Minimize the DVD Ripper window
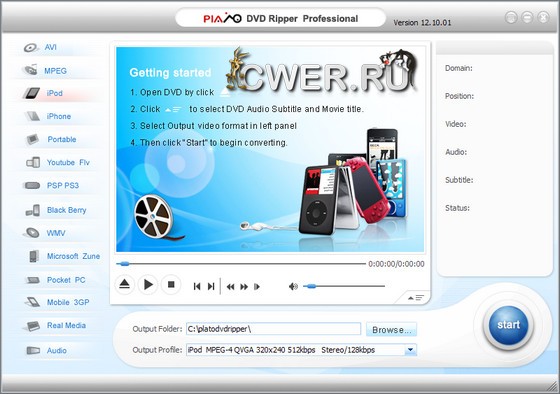Screen dimensions: 560x394 [x=527, y=18]
